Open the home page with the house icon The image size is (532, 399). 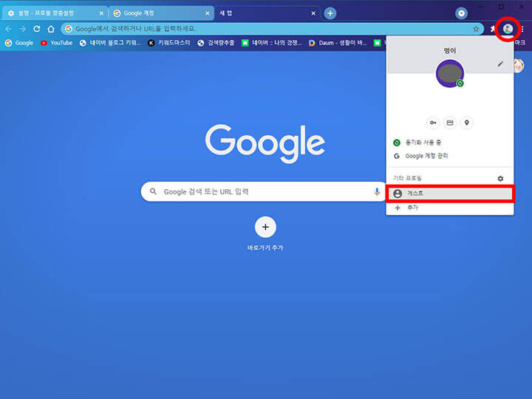pos(51,29)
